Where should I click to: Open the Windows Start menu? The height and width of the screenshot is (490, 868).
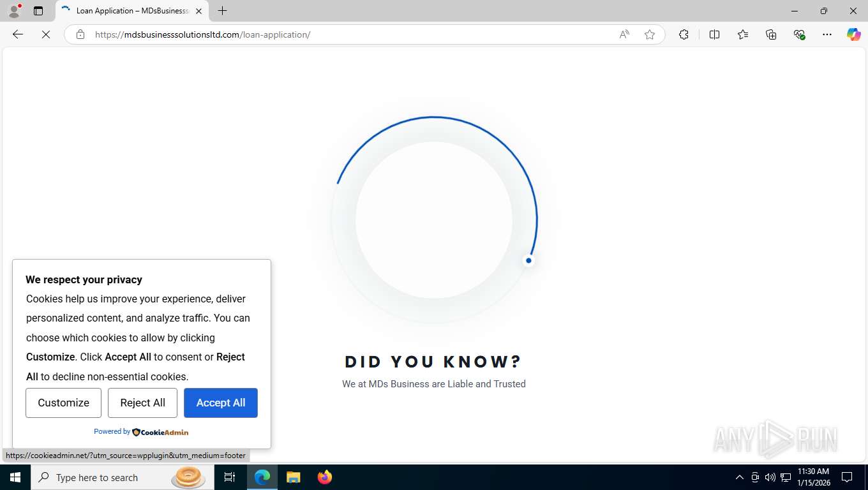pos(15,477)
